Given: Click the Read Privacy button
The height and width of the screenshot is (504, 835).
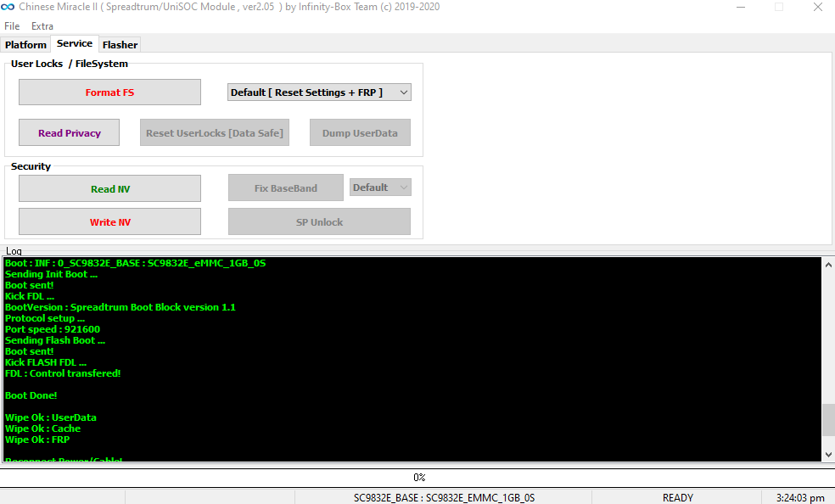Looking at the screenshot, I should (x=70, y=133).
